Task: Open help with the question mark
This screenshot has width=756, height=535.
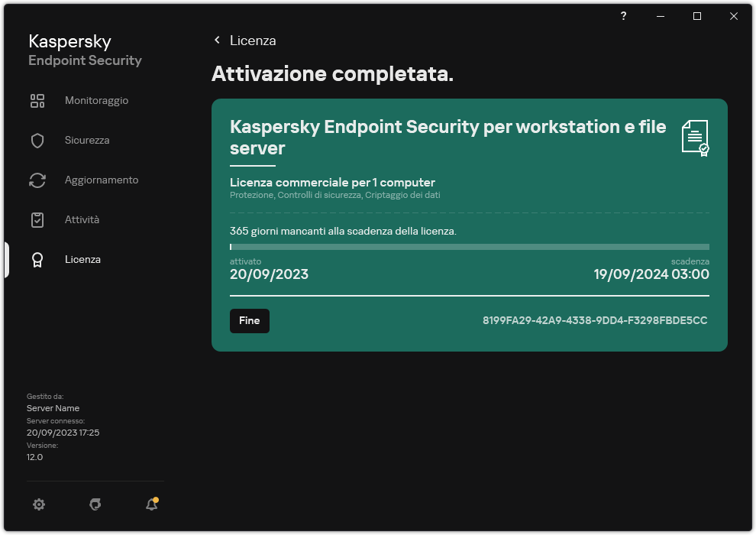Action: tap(624, 16)
